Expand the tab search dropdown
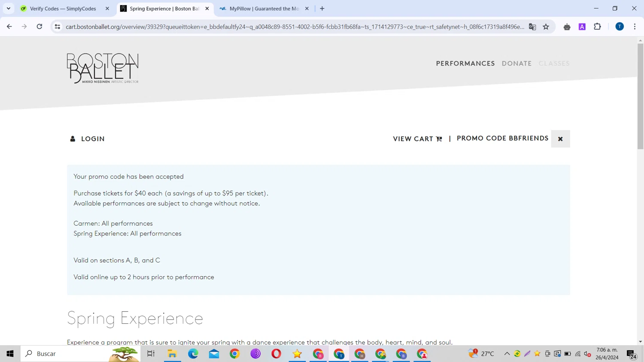Screen dimensions: 644x362 (9, 9)
